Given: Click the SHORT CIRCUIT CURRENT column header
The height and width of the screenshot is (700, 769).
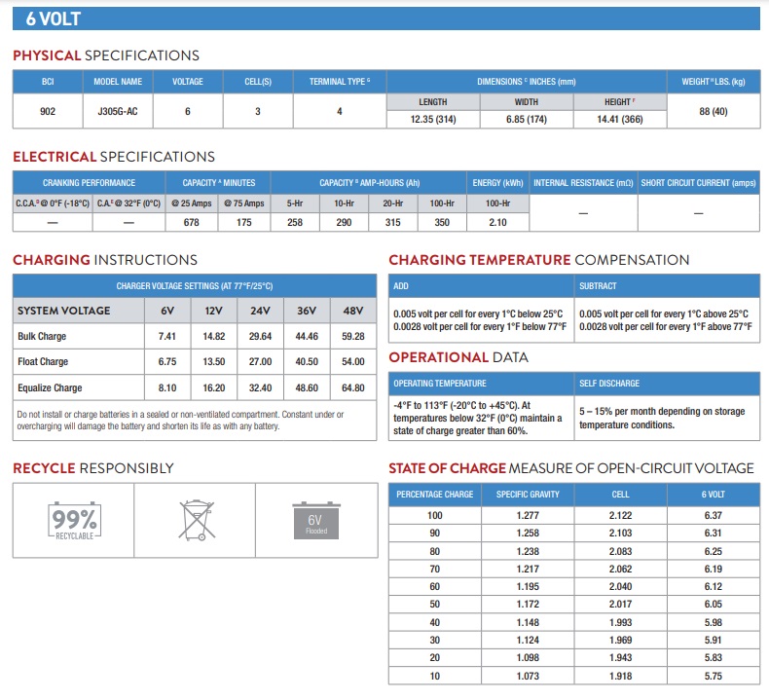Looking at the screenshot, I should tap(698, 182).
